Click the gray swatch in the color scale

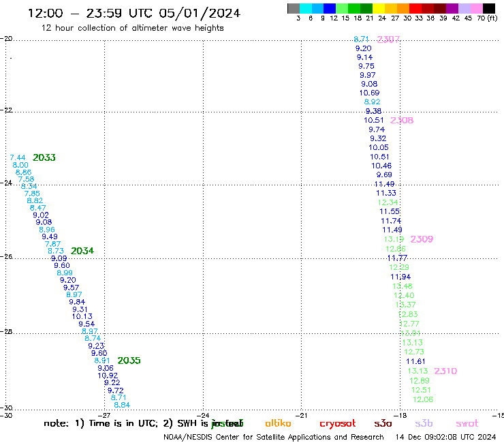pos(294,8)
